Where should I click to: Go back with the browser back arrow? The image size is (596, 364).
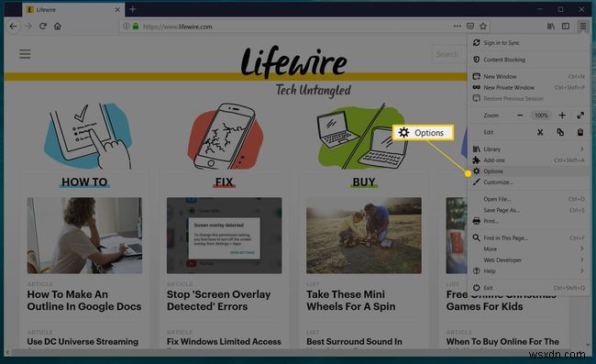[14, 27]
